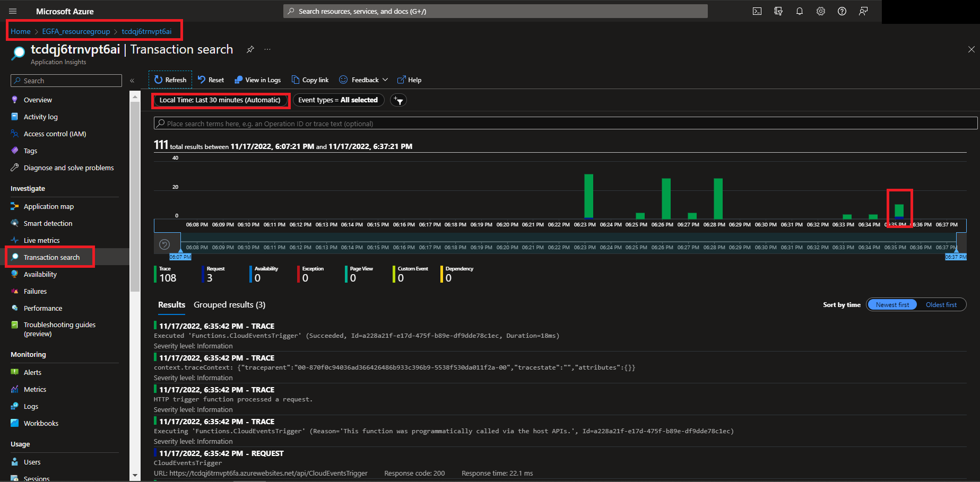Open Help link in toolbar
Viewport: 980px width, 482px height.
click(x=410, y=80)
